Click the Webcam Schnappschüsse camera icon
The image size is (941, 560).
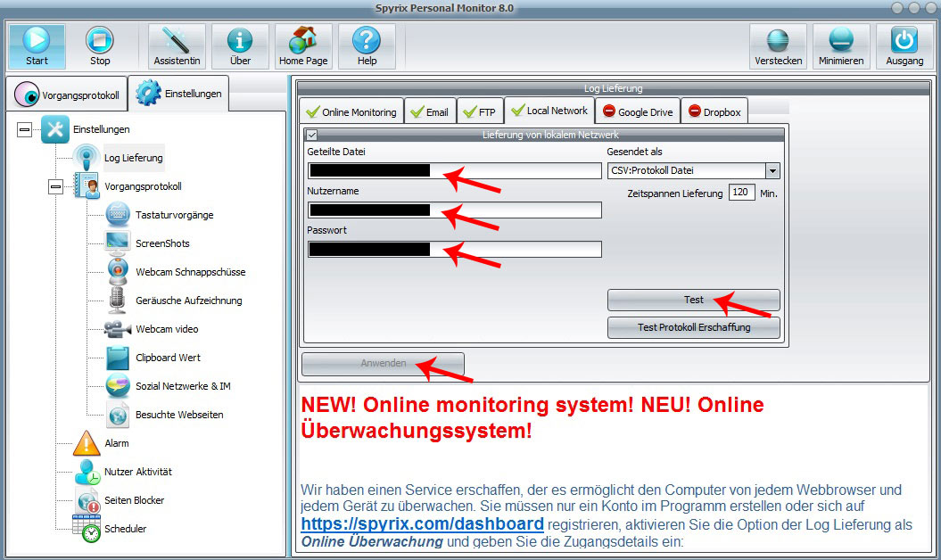pos(118,272)
